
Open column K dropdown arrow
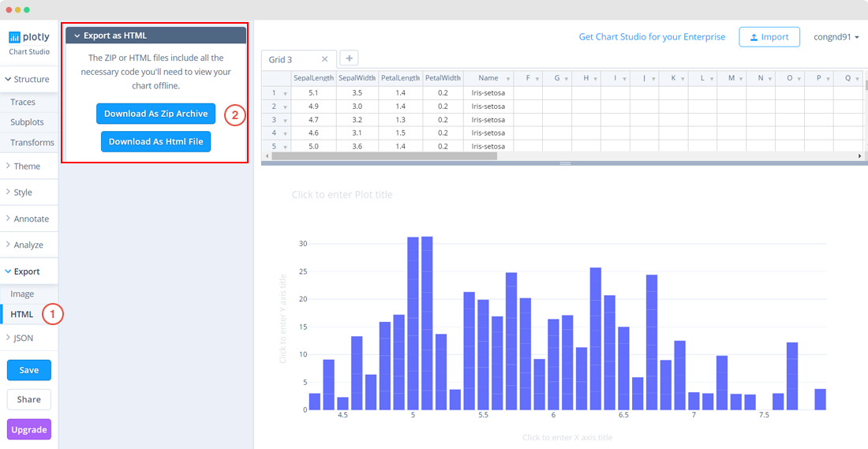click(683, 79)
